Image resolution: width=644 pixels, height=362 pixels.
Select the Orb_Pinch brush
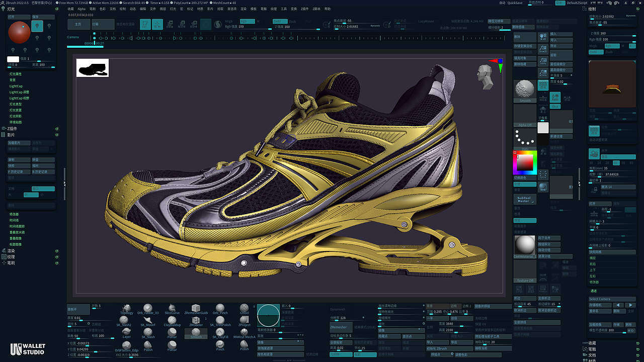(x=220, y=309)
